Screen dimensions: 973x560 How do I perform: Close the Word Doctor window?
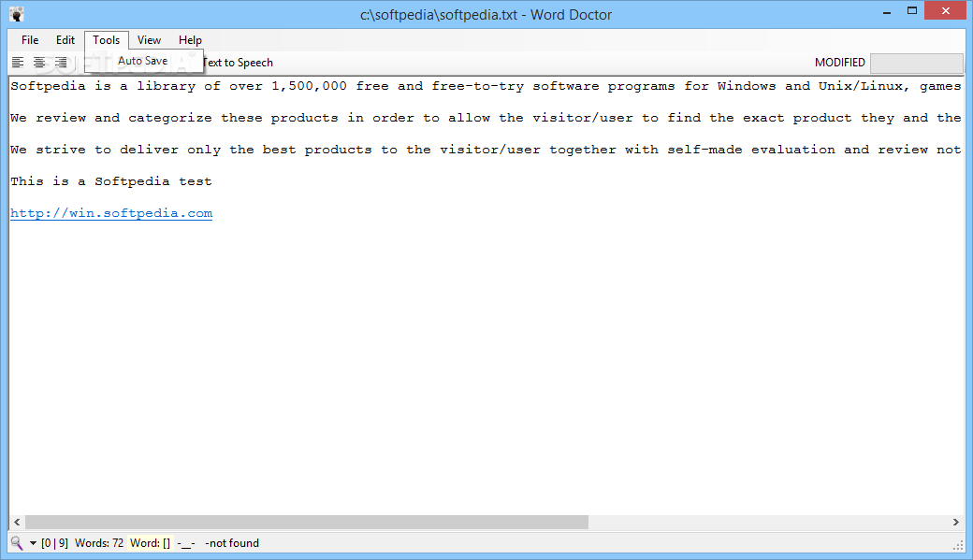tap(946, 10)
